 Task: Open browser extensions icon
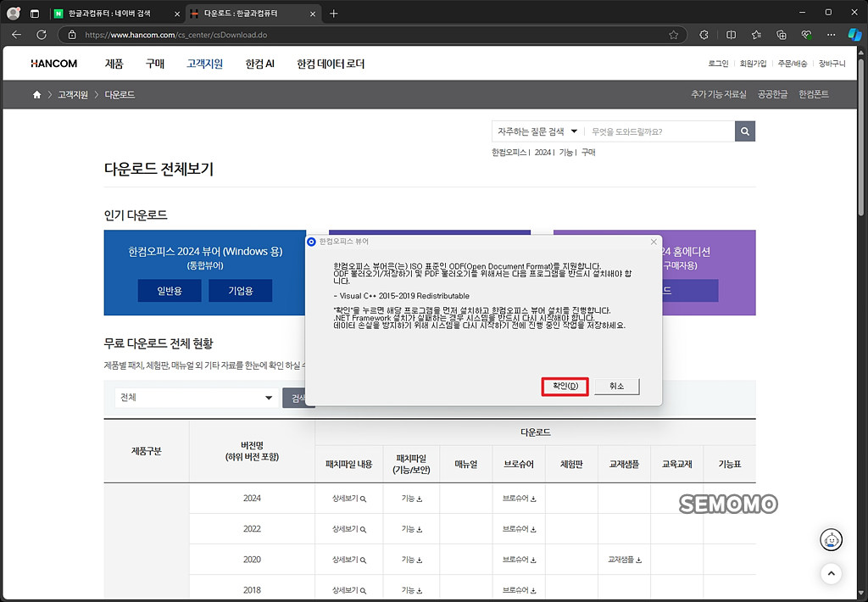[x=704, y=34]
